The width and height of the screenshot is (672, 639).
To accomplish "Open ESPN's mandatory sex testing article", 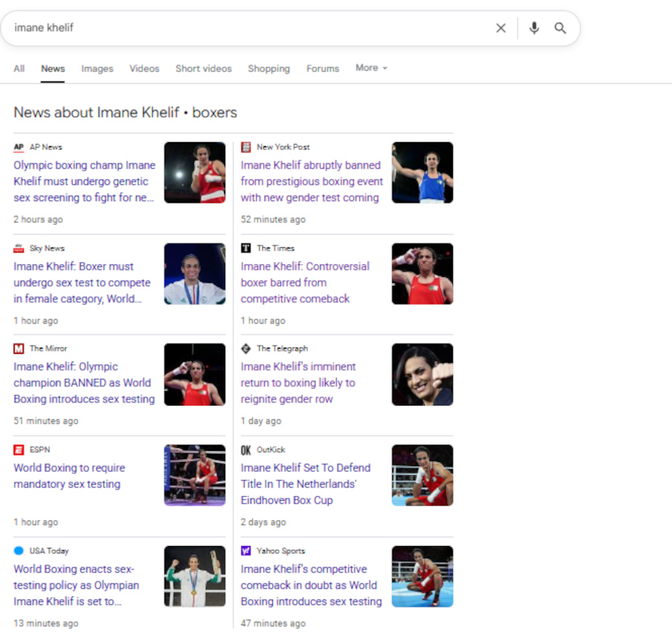I will [x=68, y=476].
